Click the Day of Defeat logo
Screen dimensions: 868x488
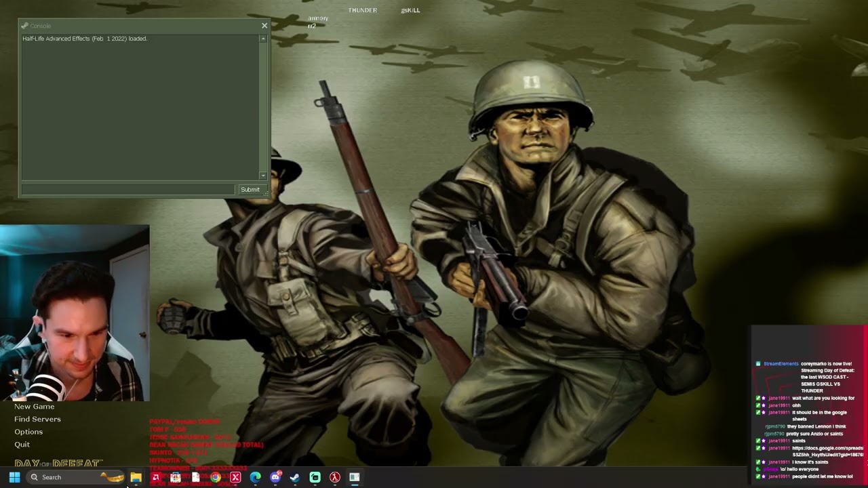[x=58, y=464]
